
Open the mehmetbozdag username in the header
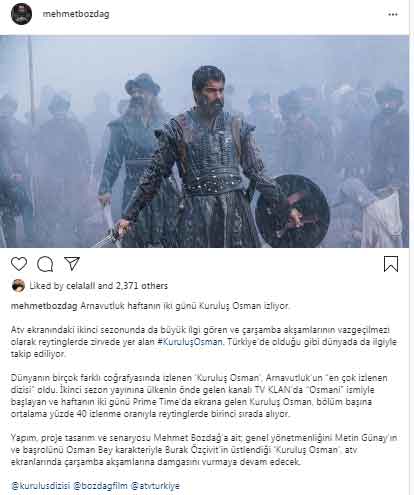click(x=76, y=14)
